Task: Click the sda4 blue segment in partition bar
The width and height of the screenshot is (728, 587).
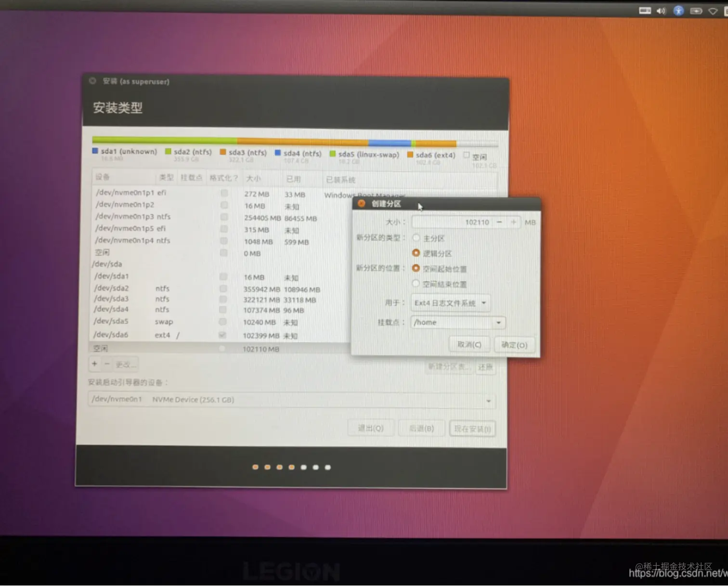Action: (390, 143)
